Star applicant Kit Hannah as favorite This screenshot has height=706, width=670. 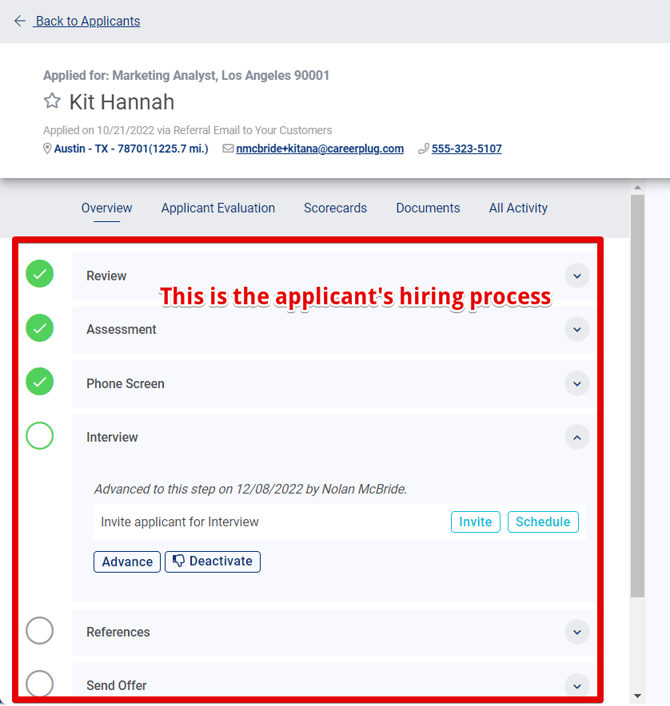tap(52, 101)
